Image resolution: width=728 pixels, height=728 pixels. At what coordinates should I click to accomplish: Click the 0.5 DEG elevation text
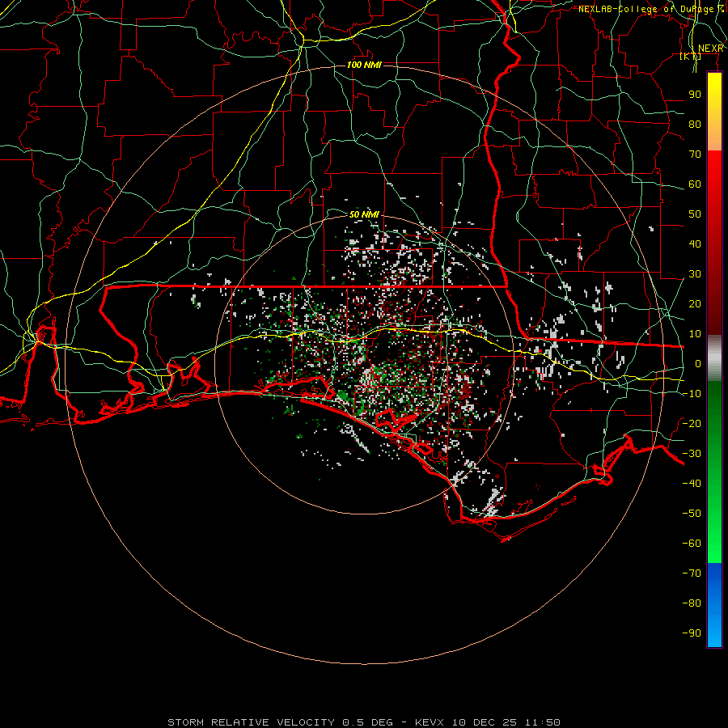pyautogui.click(x=368, y=722)
